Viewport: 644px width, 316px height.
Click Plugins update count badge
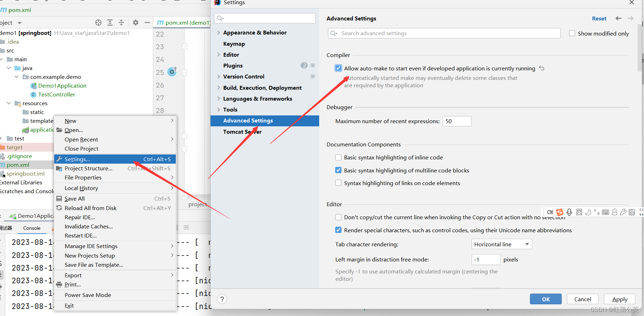[304, 65]
